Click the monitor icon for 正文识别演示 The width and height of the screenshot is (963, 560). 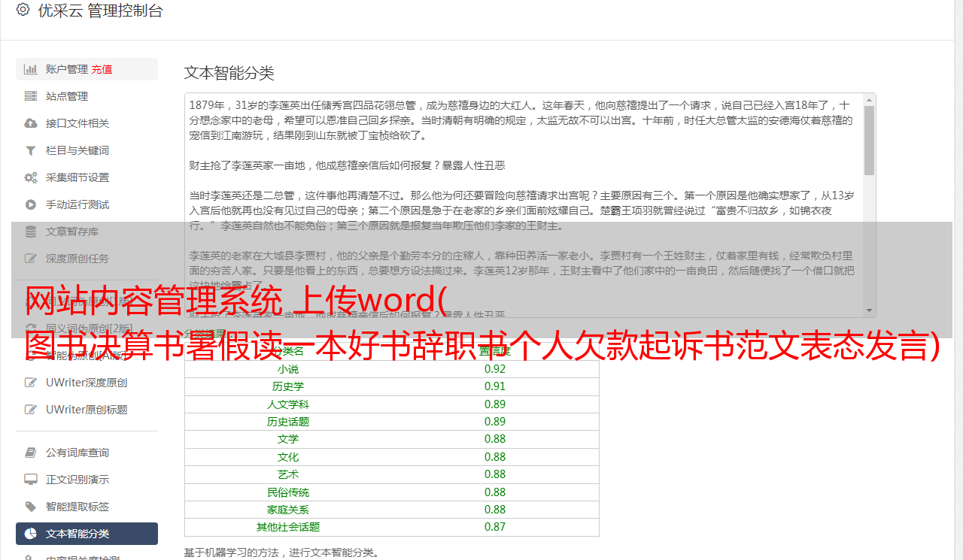tap(30, 480)
